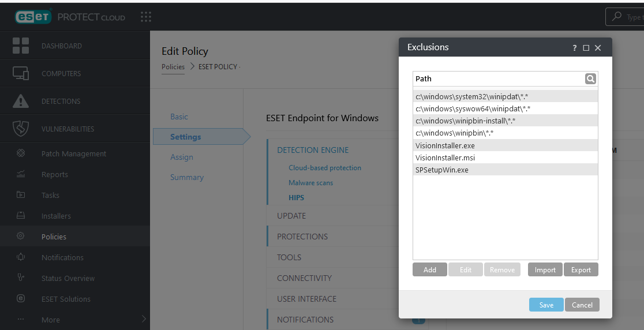Switch to the Basic step
Screen dimensions: 644x330
[x=179, y=117]
